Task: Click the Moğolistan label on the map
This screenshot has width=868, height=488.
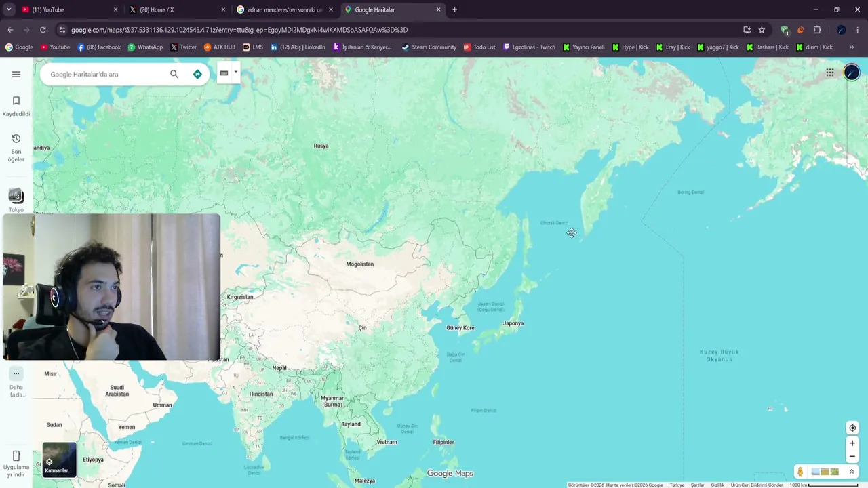Action: pyautogui.click(x=359, y=264)
